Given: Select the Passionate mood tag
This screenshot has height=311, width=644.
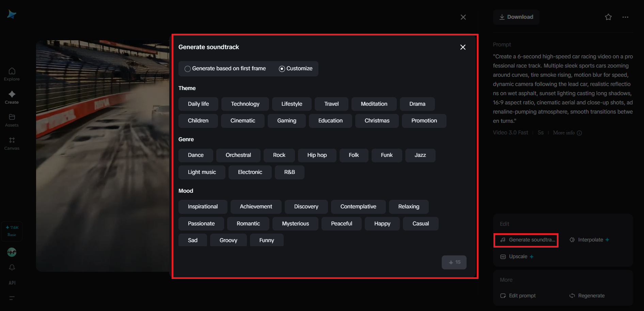Looking at the screenshot, I should (x=201, y=224).
